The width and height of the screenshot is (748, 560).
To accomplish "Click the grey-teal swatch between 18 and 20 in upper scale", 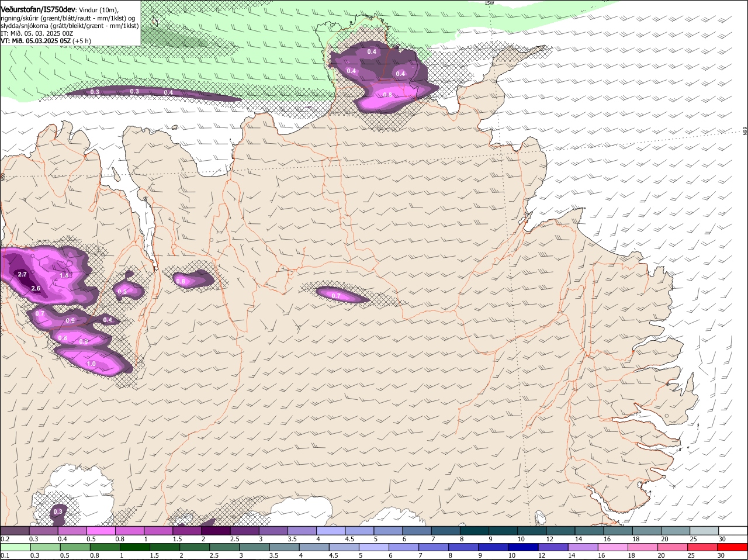I will [x=647, y=530].
